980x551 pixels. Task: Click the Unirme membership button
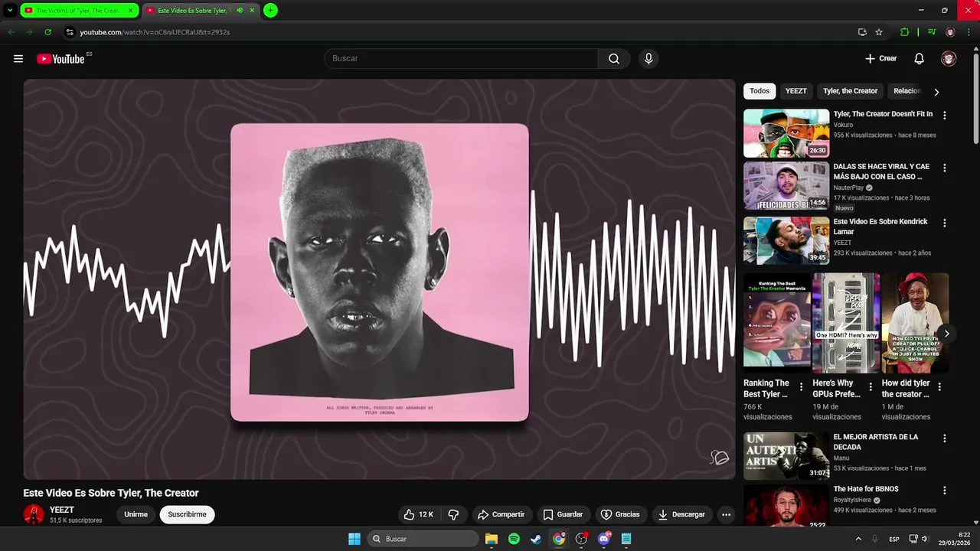coord(136,514)
